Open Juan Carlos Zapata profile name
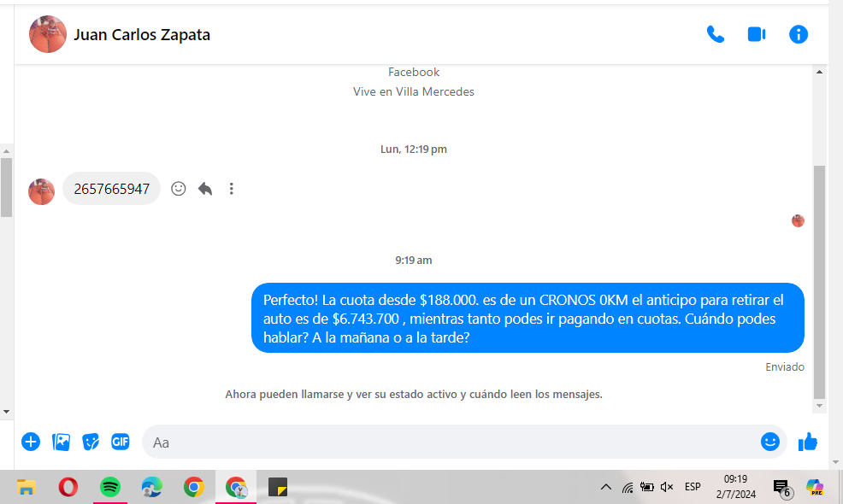Viewport: 843px width, 504px height. [x=142, y=35]
